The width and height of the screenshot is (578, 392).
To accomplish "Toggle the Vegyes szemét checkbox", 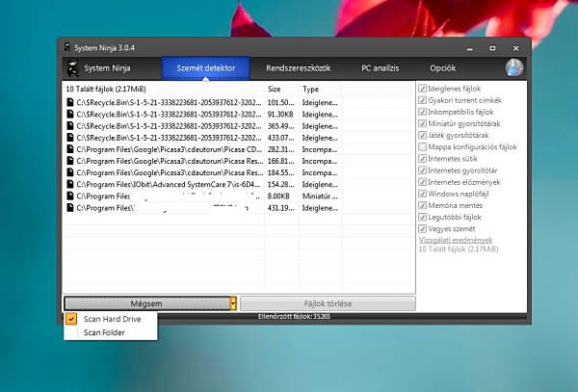I will point(423,229).
